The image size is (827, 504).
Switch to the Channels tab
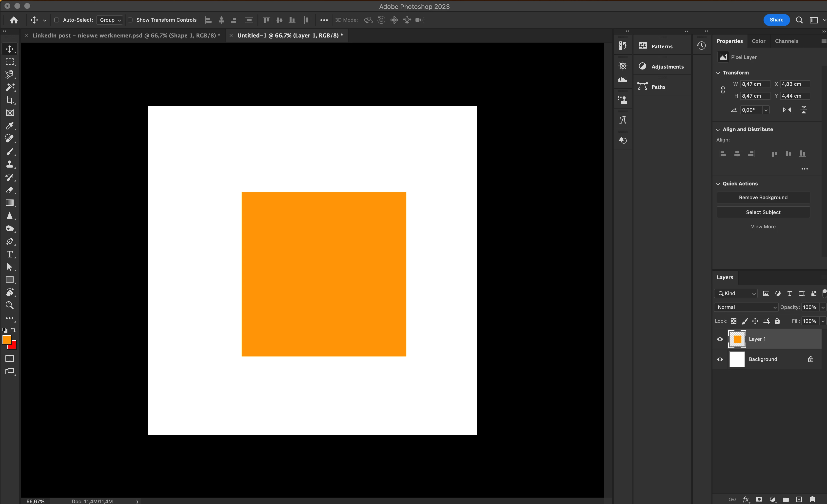[786, 41]
